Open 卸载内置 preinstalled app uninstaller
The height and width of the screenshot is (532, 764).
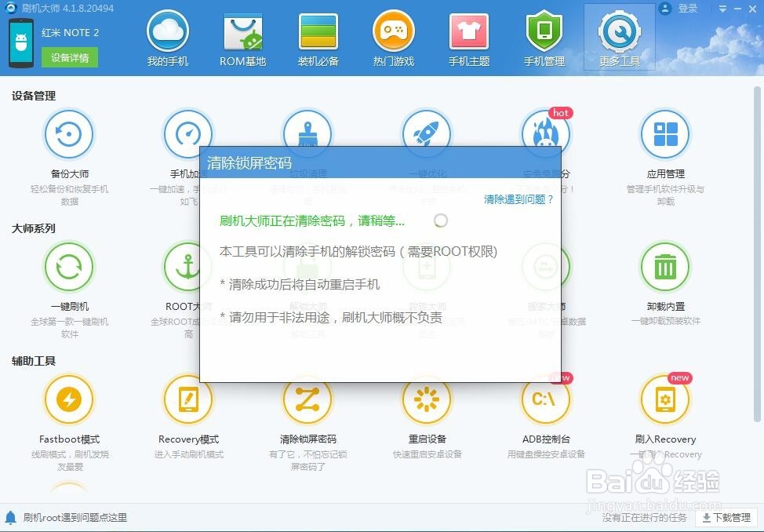[665, 267]
